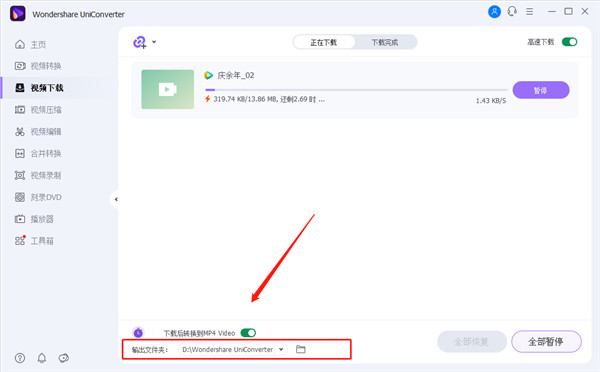This screenshot has height=372, width=600.
Task: Open 视频压缩 video compressor
Action: point(38,110)
